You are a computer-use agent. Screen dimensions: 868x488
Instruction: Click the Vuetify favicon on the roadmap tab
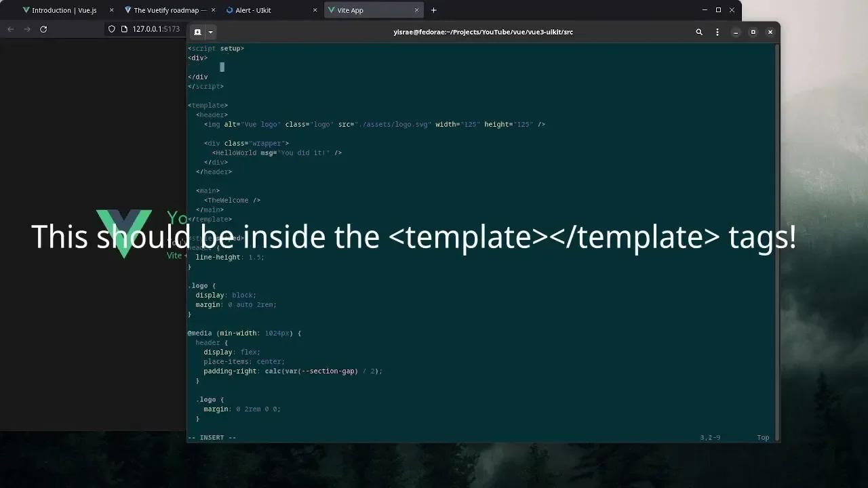pyautogui.click(x=130, y=9)
